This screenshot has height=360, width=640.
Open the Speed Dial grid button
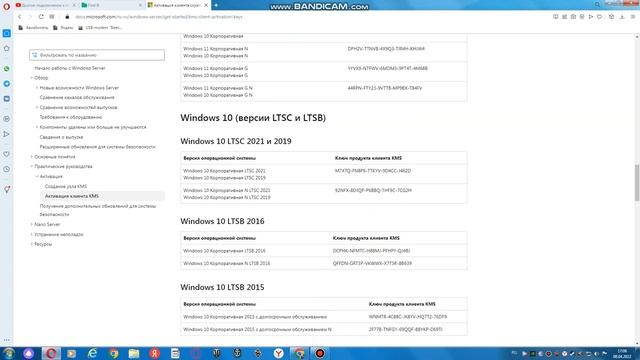coord(52,17)
